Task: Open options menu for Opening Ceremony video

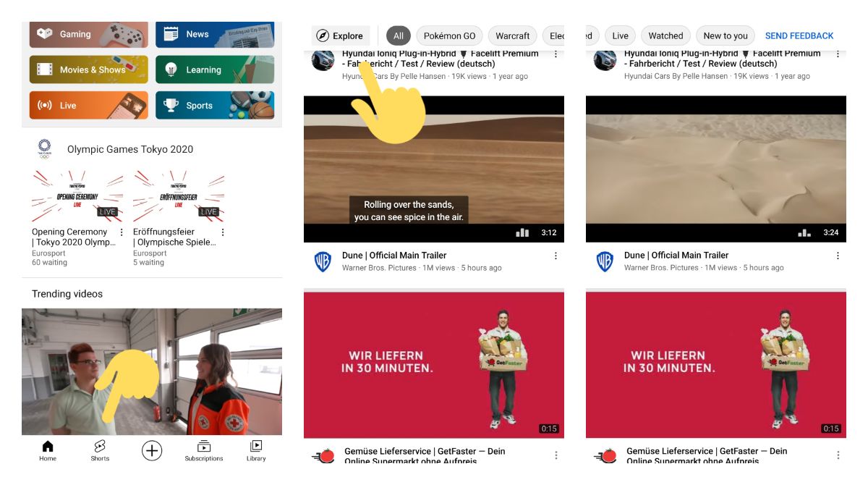Action: pyautogui.click(x=122, y=232)
